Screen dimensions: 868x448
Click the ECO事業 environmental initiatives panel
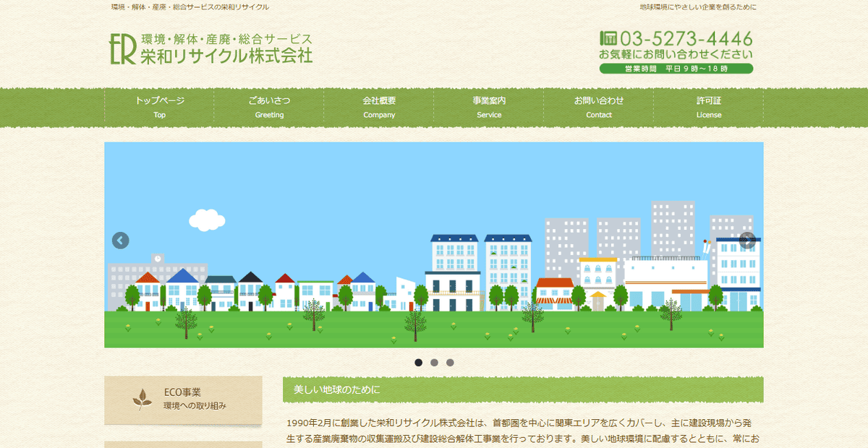click(183, 398)
